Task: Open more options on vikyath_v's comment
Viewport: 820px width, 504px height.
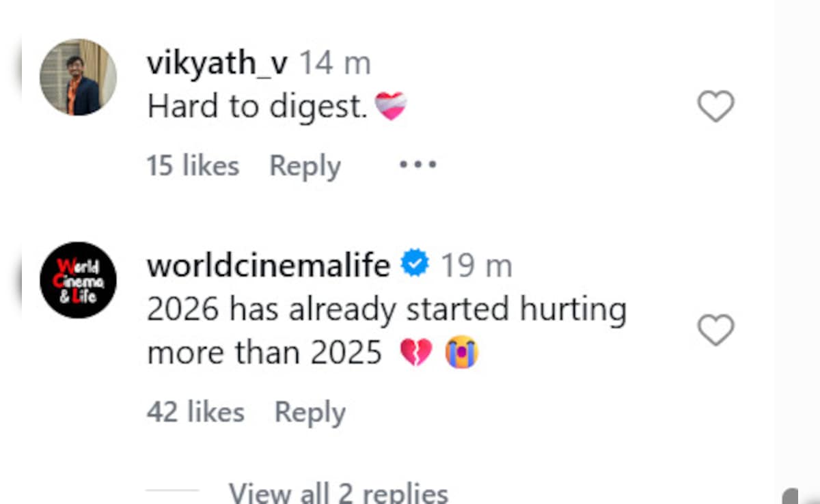Action: click(418, 165)
